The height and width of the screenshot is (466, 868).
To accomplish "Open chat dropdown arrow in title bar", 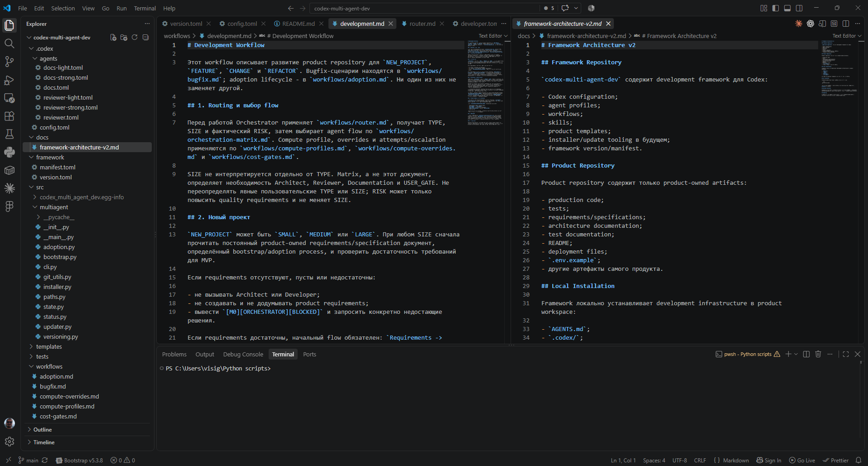I will (x=576, y=8).
